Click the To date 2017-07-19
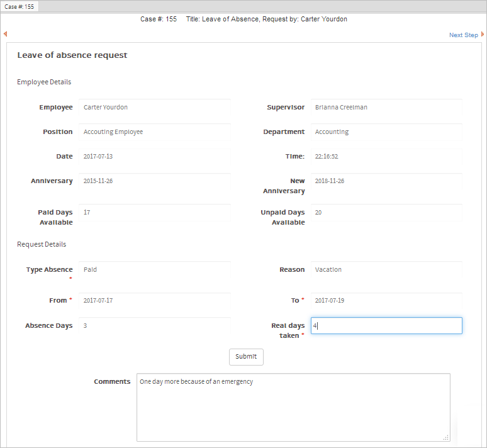The image size is (487, 448). click(386, 301)
